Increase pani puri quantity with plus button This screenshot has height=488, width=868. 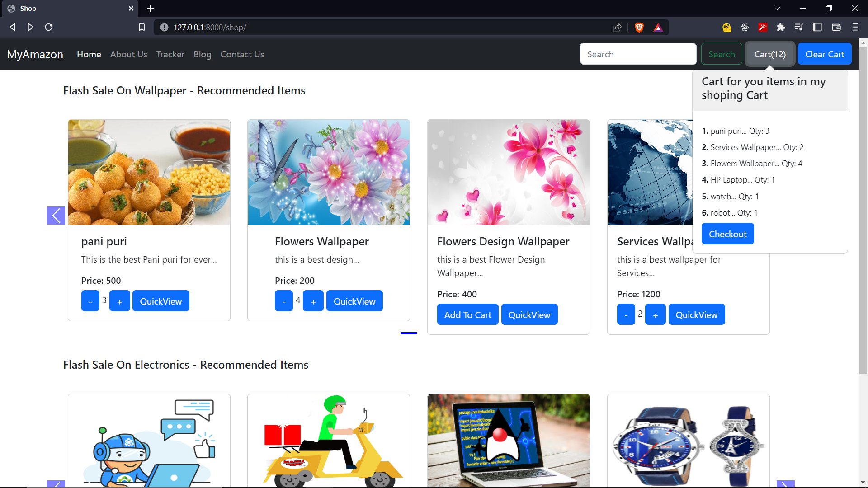[x=119, y=300]
